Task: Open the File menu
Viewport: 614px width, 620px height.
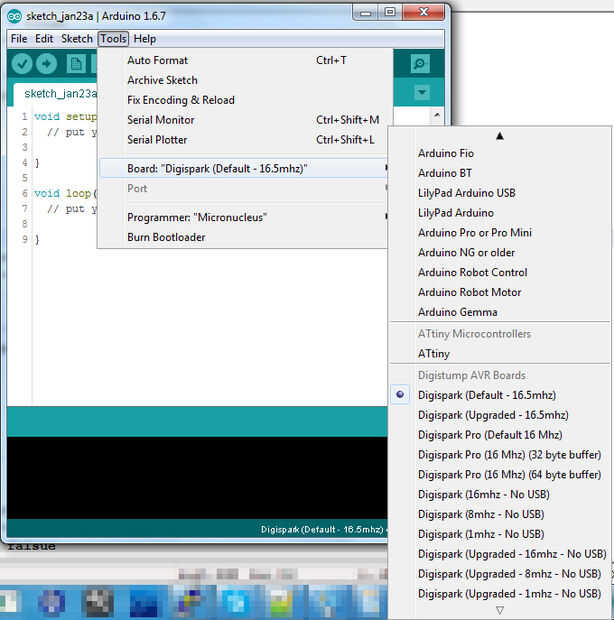Action: coord(19,39)
